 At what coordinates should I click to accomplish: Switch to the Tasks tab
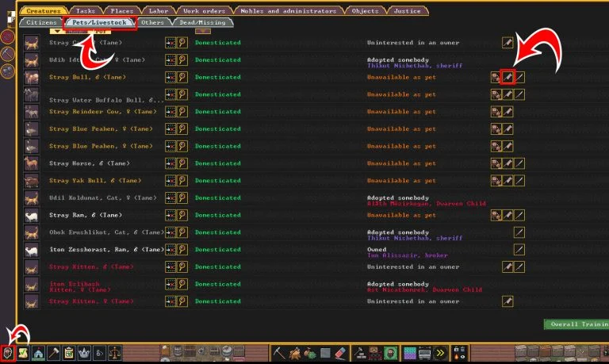pyautogui.click(x=86, y=11)
